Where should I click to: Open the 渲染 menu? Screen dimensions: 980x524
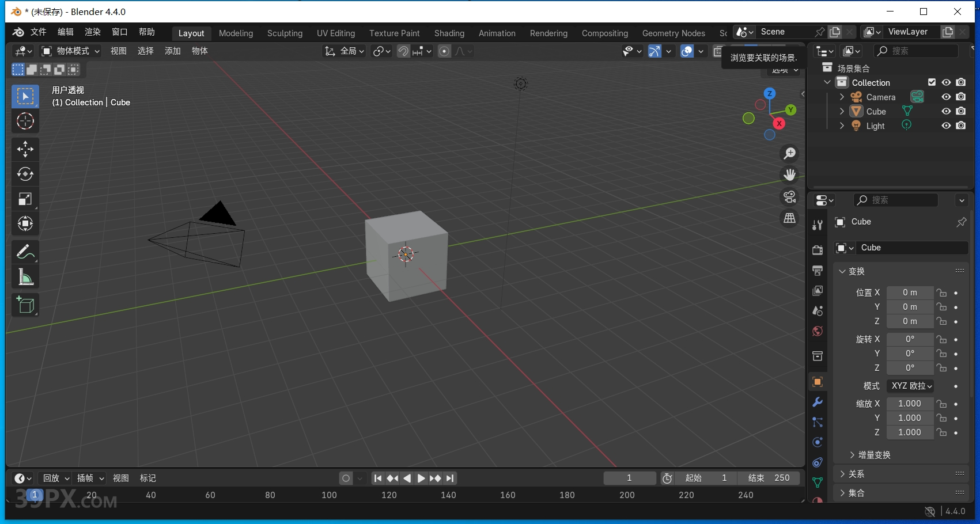[x=92, y=32]
